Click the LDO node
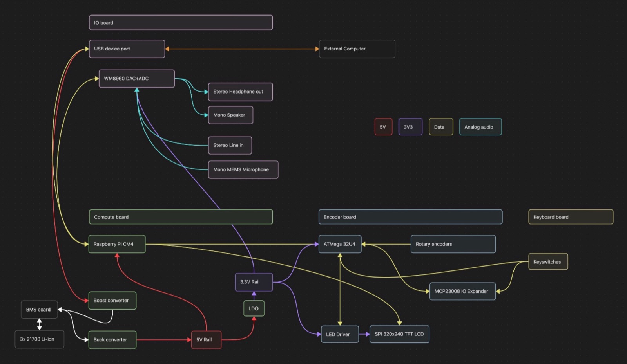This screenshot has width=627, height=364. [254, 308]
